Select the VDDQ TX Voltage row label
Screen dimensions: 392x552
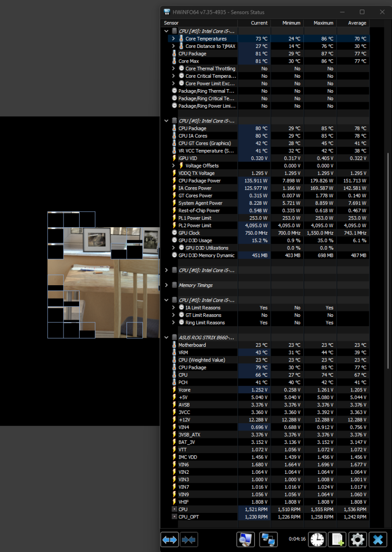point(196,173)
